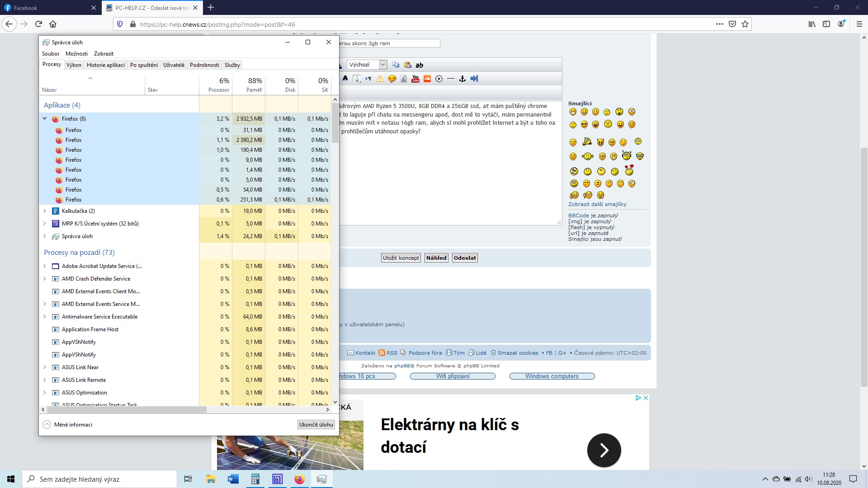Screen dimensions: 868x488
Task: Open Zobrazit další smajlíky link
Action: coord(597,204)
